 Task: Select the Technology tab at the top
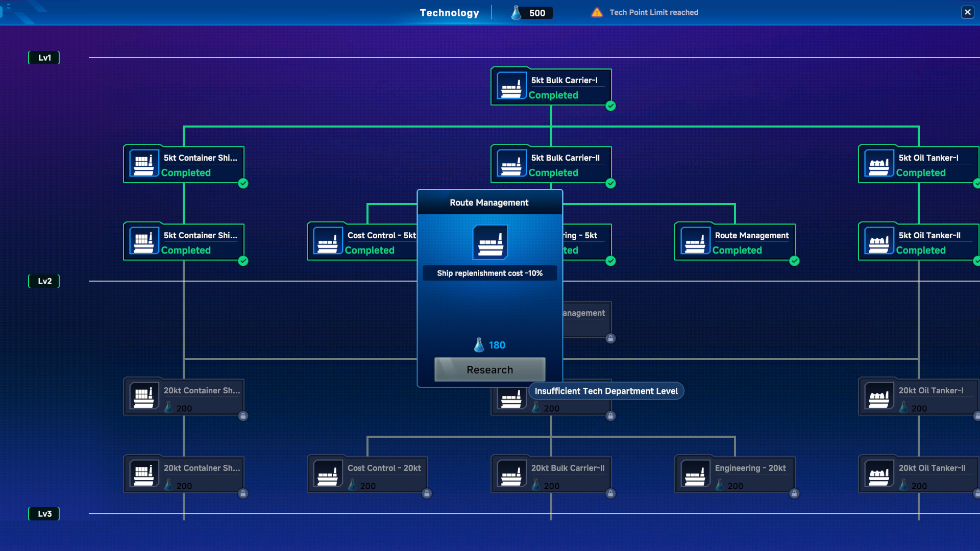point(449,12)
